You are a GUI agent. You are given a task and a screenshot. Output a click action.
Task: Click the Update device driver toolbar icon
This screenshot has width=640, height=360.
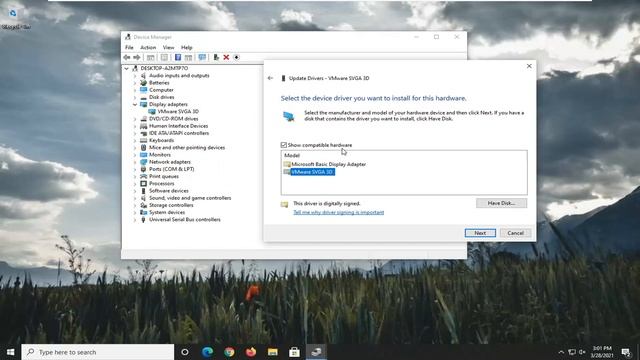216,58
